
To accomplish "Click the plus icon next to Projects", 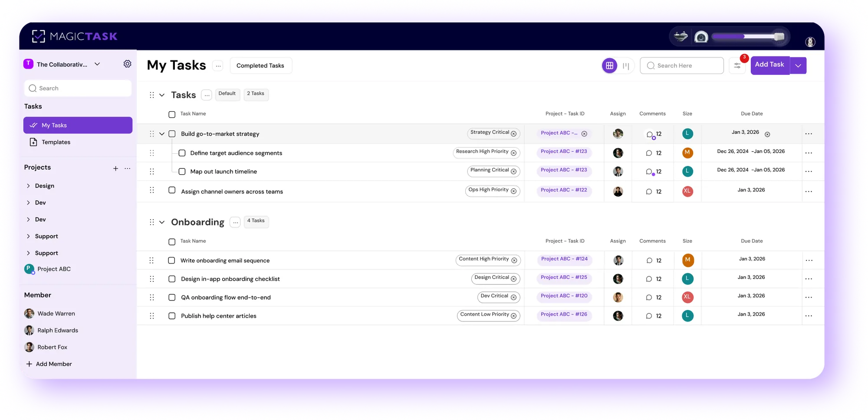I will click(x=115, y=169).
